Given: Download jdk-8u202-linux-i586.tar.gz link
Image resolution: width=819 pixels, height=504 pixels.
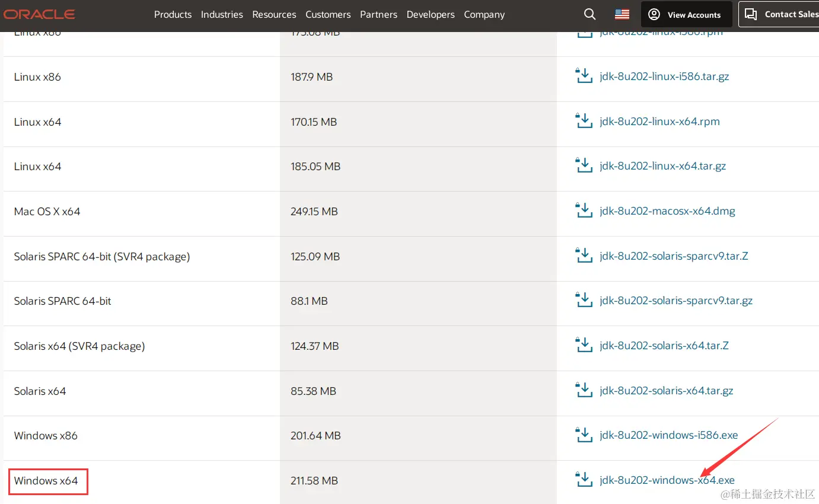Looking at the screenshot, I should 664,76.
